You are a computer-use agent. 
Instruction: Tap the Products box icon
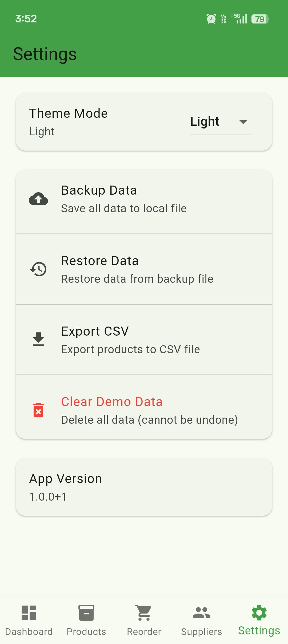[86, 612]
